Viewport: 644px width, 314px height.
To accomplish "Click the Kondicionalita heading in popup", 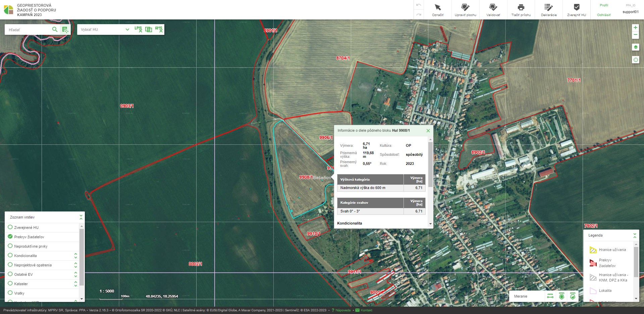I will pos(350,223).
